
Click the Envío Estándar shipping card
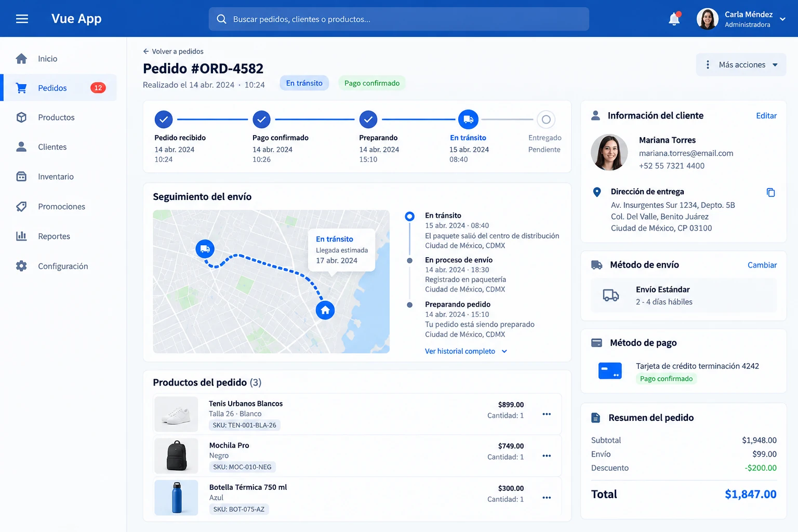click(x=684, y=296)
